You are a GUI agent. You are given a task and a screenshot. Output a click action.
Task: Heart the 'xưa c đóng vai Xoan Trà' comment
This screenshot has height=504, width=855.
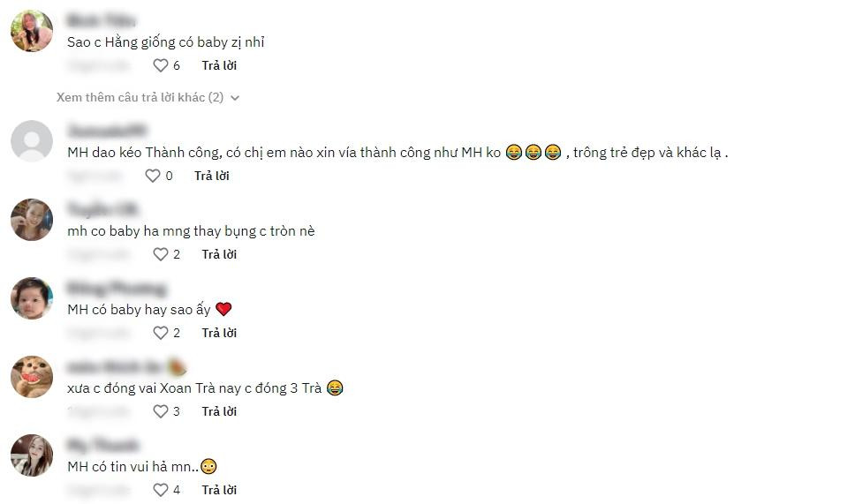tap(161, 410)
